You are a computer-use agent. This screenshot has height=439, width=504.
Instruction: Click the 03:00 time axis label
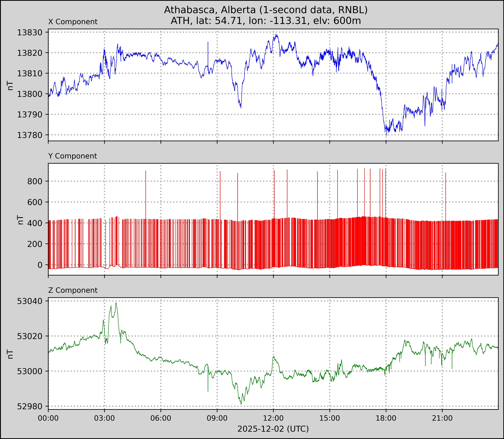click(x=104, y=418)
